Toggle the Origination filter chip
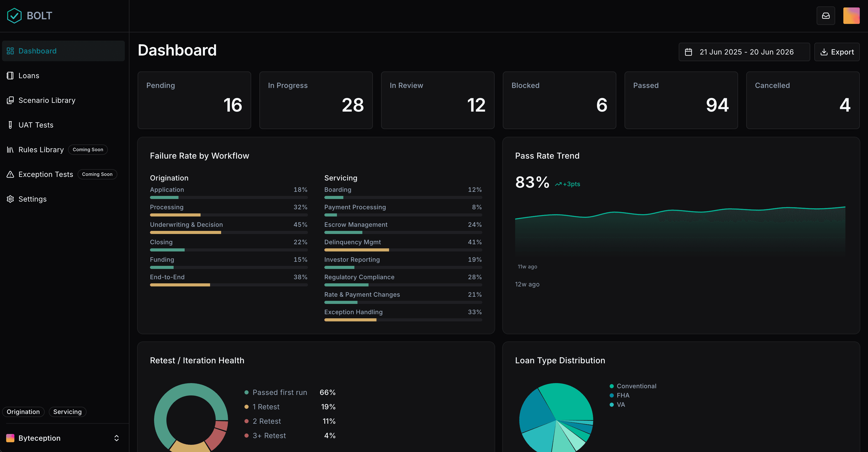This screenshot has width=868, height=452. point(23,412)
